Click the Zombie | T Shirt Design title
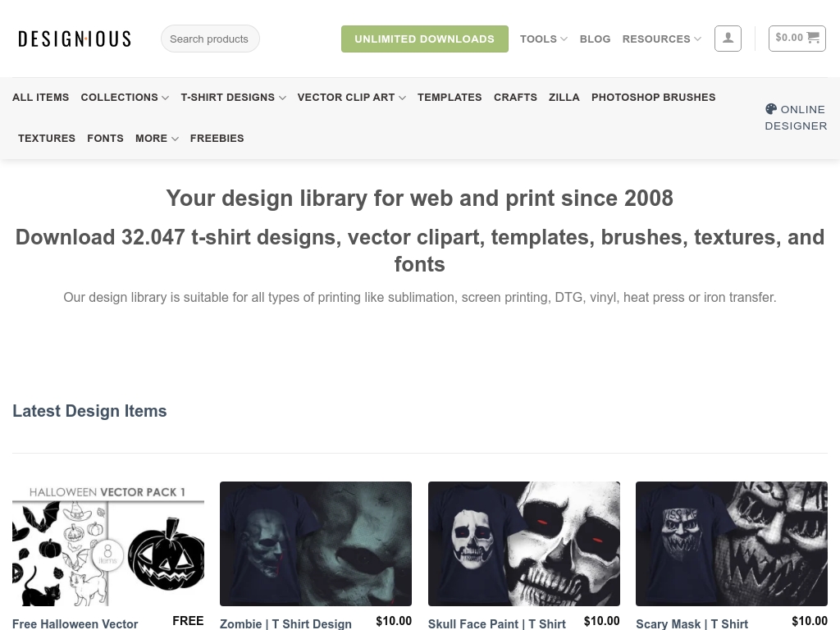This screenshot has width=840, height=630. 285,624
